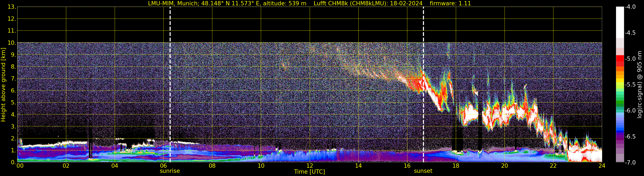
Task: Click the height axis tick label '3.'
Action: coord(13,127)
